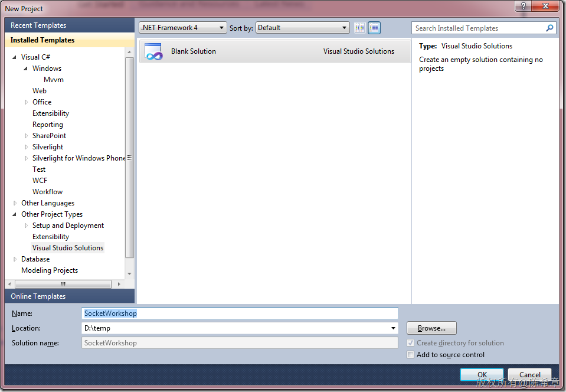The height and width of the screenshot is (392, 566).
Task: Select Extensibility under Other Project Types
Action: coord(51,237)
